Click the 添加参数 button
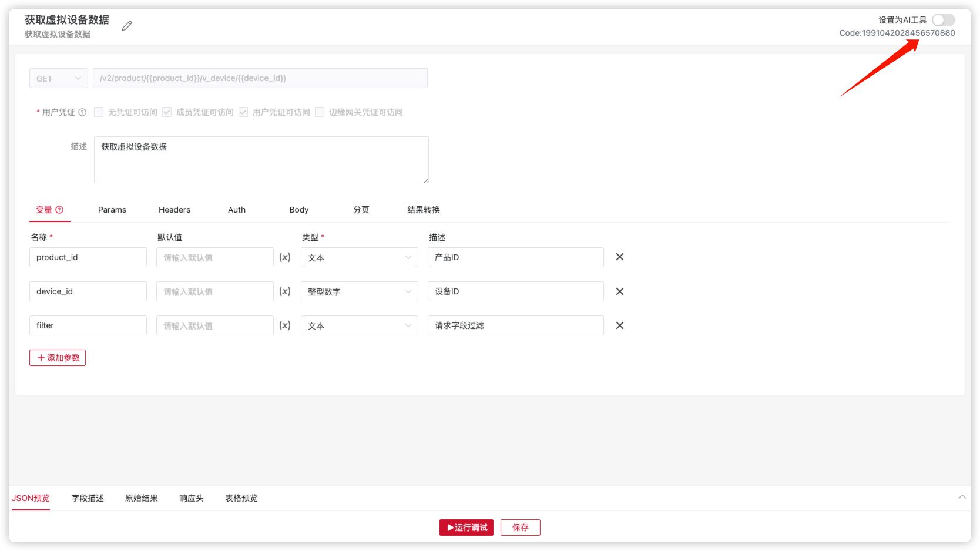 (x=57, y=357)
